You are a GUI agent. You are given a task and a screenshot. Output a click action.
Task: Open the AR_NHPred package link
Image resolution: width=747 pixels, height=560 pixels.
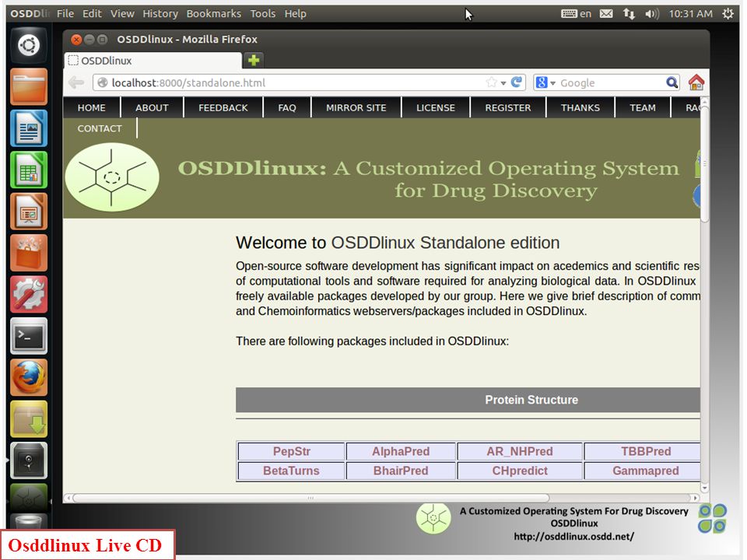(520, 451)
